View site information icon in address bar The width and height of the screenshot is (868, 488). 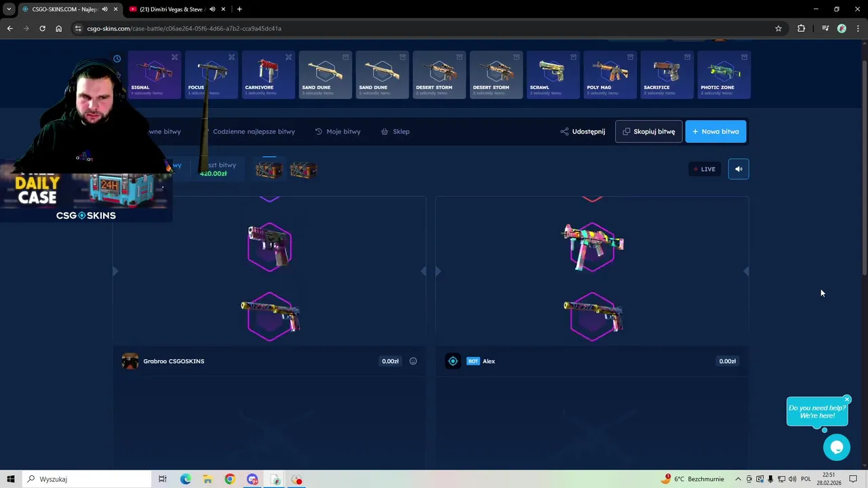click(79, 28)
